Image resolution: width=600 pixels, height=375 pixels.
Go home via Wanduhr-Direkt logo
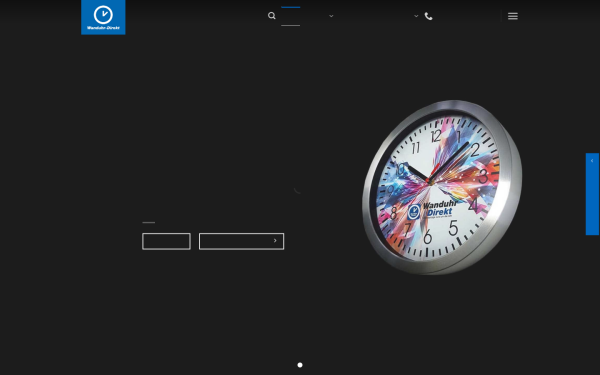click(103, 17)
